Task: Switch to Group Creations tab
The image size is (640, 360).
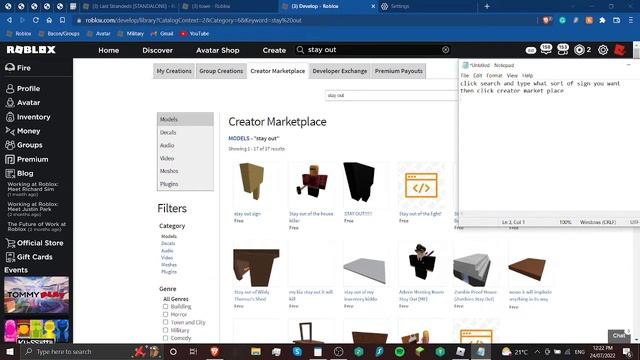Action: pos(221,71)
